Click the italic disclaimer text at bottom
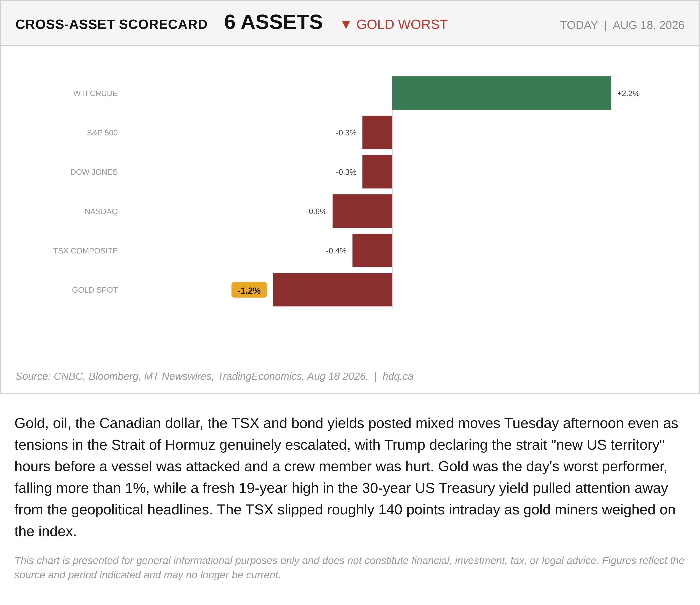The height and width of the screenshot is (605, 700). (x=349, y=568)
